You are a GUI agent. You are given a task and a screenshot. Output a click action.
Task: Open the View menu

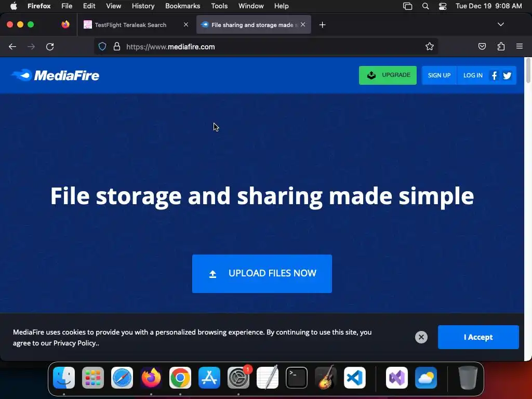click(x=113, y=6)
